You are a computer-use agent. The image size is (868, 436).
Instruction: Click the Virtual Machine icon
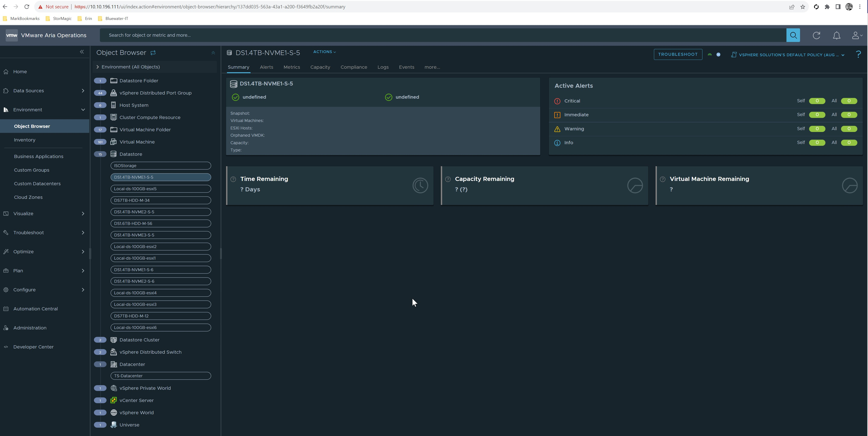tap(113, 142)
